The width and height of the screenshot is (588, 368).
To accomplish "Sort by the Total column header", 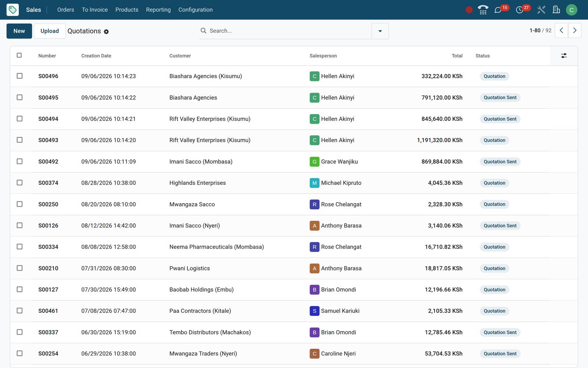I will pyautogui.click(x=457, y=56).
